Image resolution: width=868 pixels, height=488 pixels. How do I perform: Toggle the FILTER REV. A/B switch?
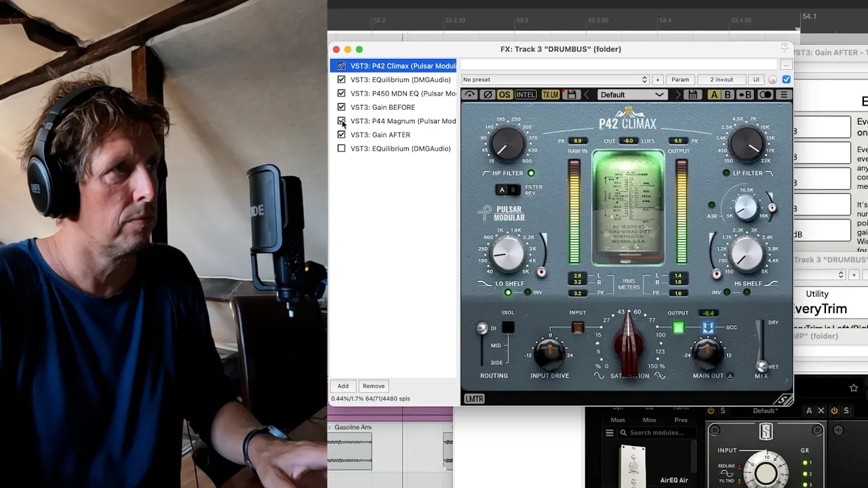pyautogui.click(x=507, y=190)
